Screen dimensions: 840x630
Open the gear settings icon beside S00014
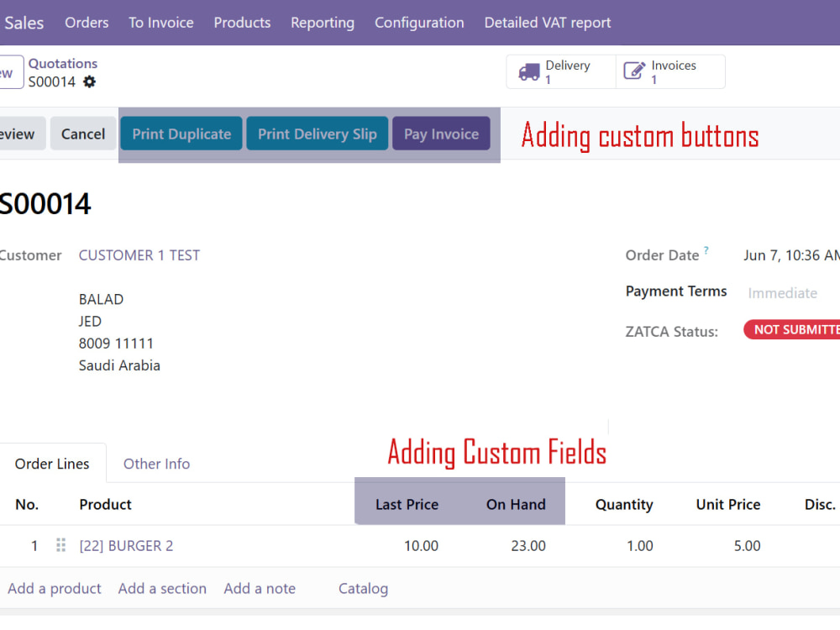tap(90, 82)
